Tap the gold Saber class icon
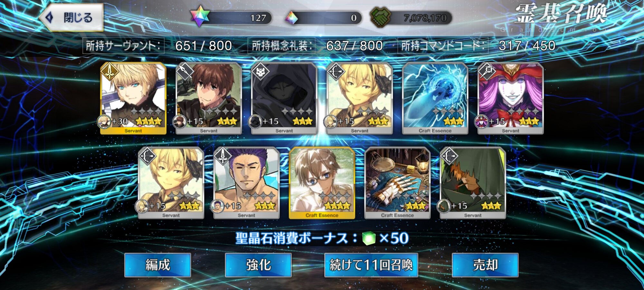This screenshot has width=644, height=290. (110, 72)
